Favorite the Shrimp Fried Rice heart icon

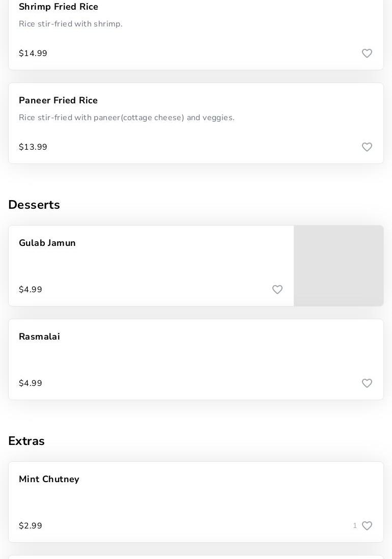pyautogui.click(x=367, y=53)
